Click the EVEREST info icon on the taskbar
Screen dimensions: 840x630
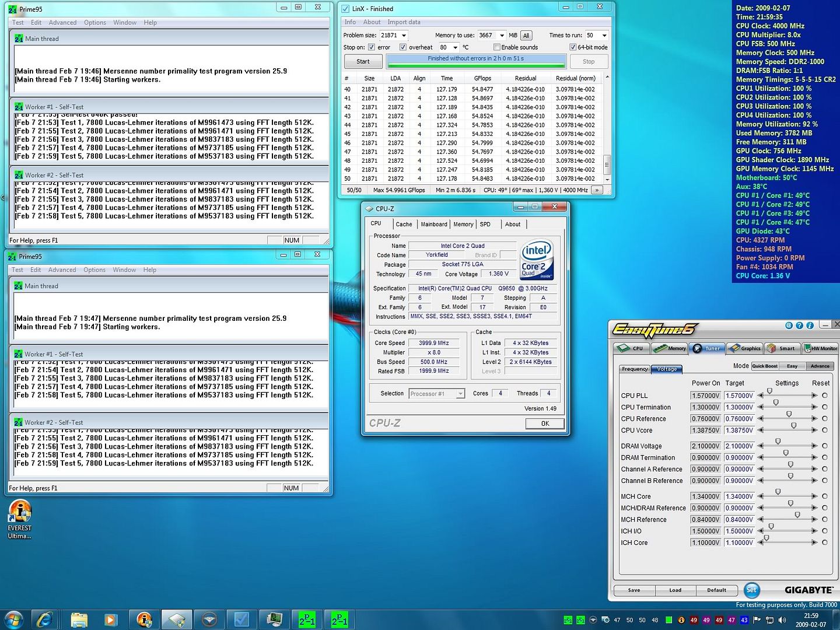pyautogui.click(x=144, y=619)
